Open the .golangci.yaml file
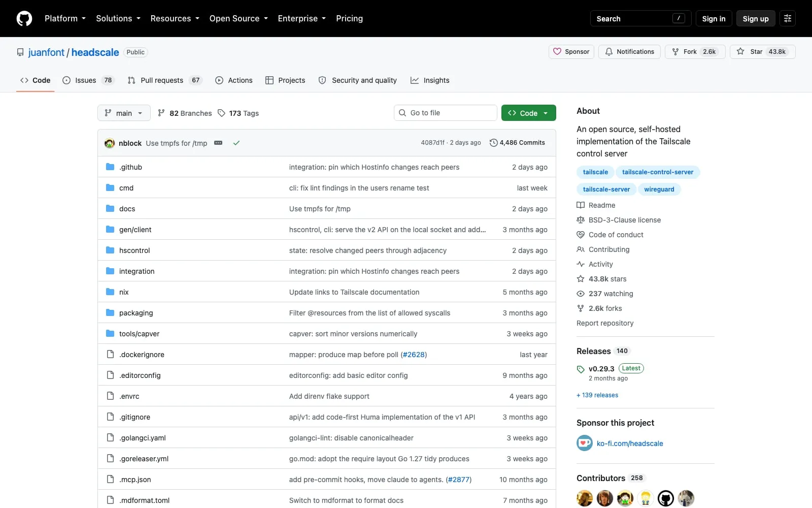812x508 pixels. (x=143, y=438)
